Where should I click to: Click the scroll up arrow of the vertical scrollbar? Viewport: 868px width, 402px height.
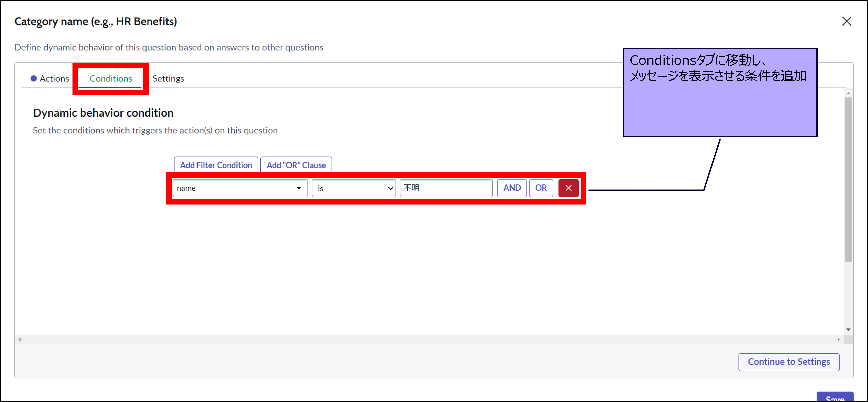848,93
